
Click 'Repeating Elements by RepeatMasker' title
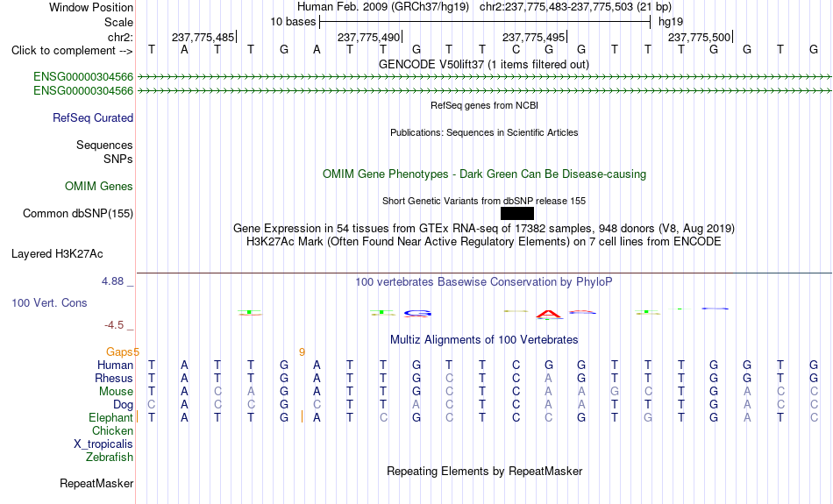[x=485, y=472]
